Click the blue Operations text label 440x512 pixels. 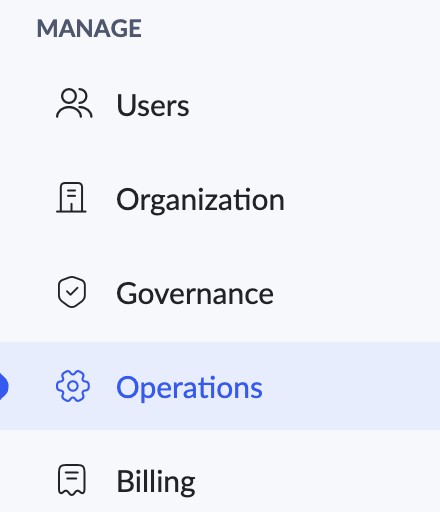(189, 388)
